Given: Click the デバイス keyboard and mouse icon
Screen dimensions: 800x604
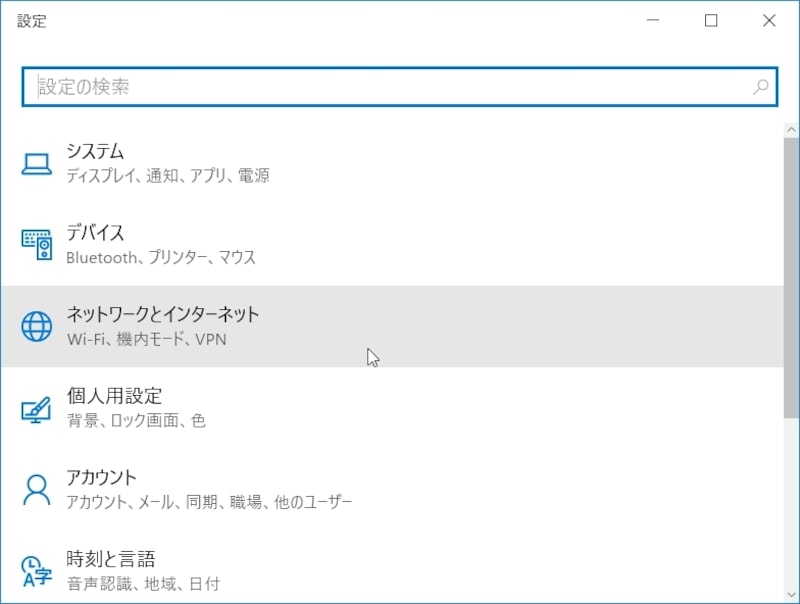Looking at the screenshot, I should [37, 244].
